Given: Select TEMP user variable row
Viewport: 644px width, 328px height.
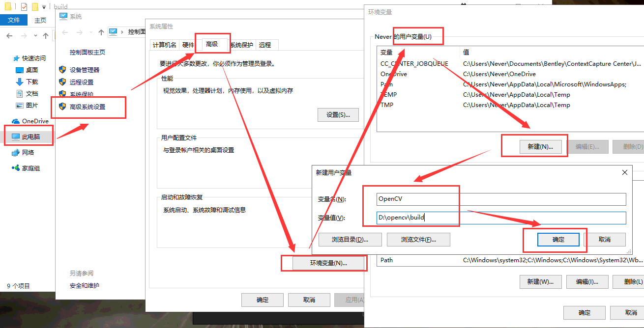Looking at the screenshot, I should pyautogui.click(x=510, y=95).
